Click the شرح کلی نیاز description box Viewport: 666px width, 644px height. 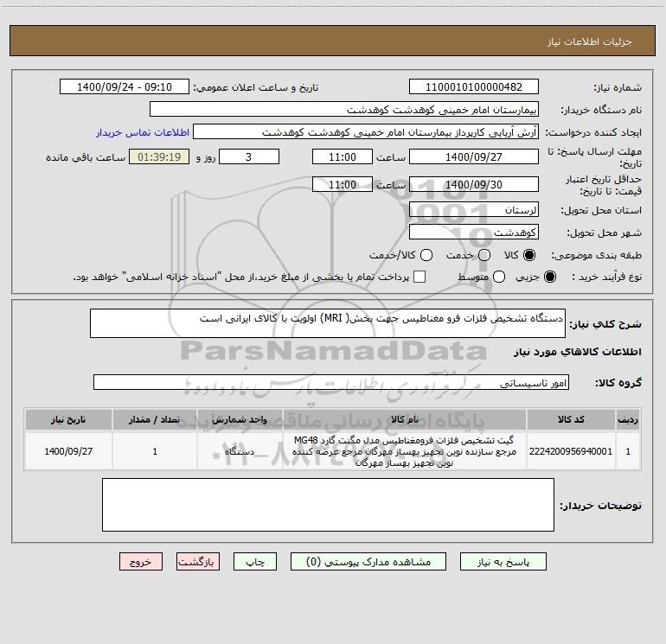[328, 323]
